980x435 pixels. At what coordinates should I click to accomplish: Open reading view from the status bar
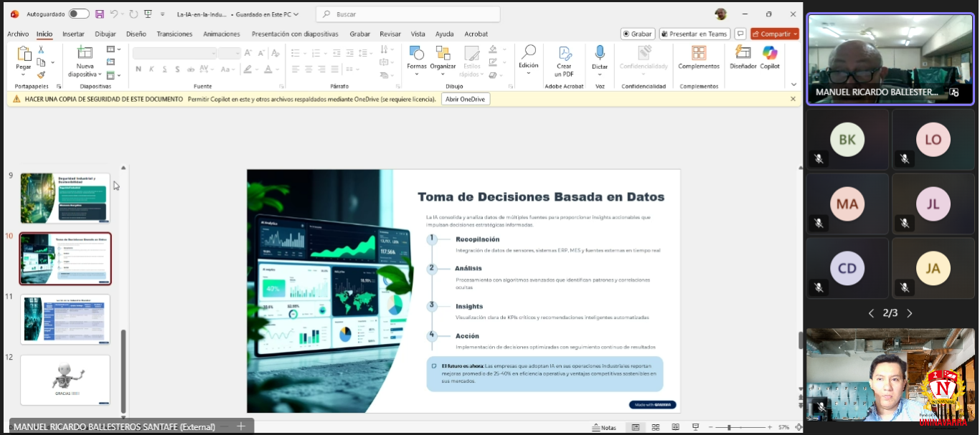pos(675,427)
